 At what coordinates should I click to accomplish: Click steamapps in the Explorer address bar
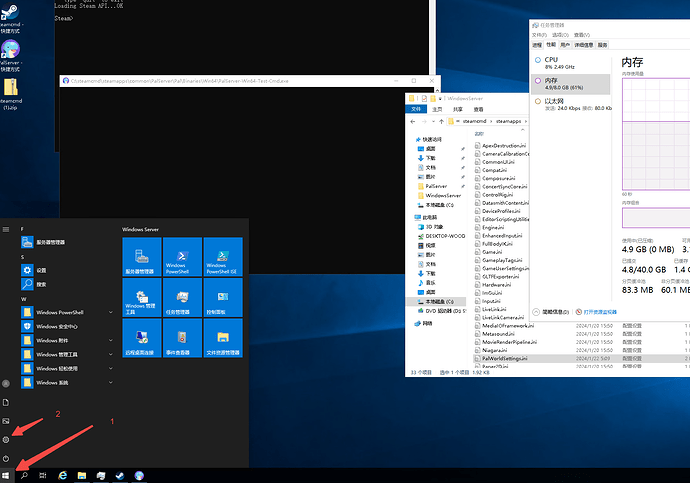point(508,121)
